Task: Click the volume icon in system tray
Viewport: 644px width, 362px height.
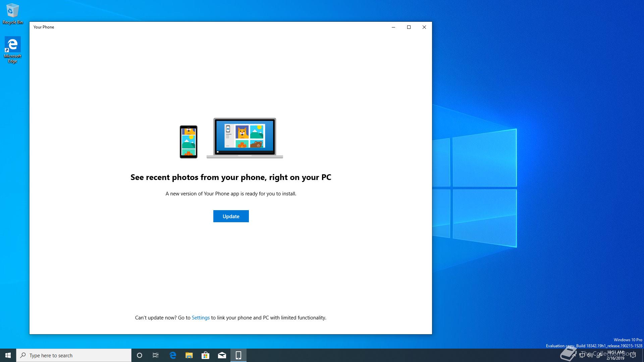Action: (x=590, y=355)
